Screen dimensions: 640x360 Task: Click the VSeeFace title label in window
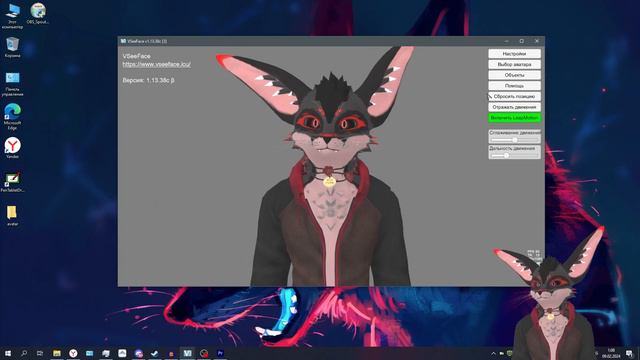click(136, 56)
